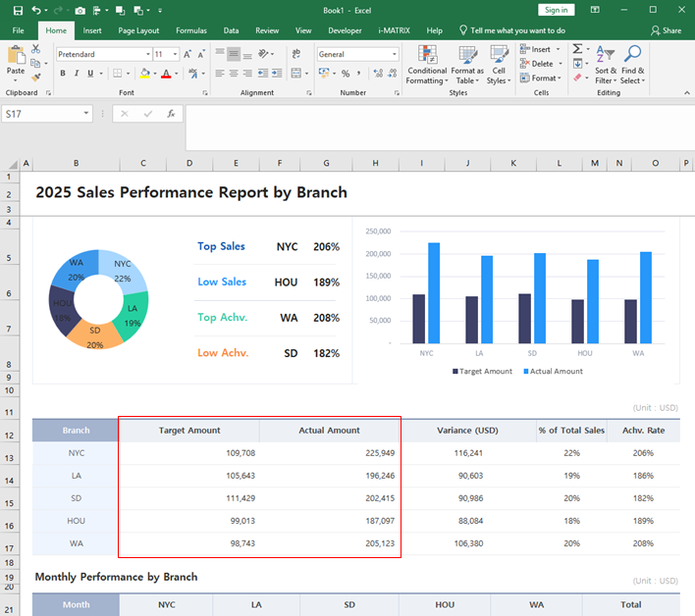Click the Save icon in quick access toolbar

click(x=16, y=10)
